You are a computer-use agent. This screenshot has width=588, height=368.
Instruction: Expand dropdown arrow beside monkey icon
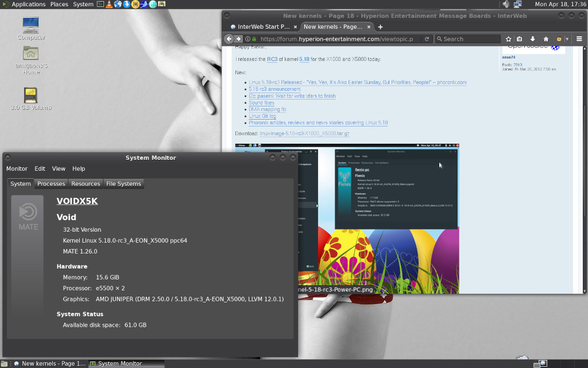tap(567, 39)
